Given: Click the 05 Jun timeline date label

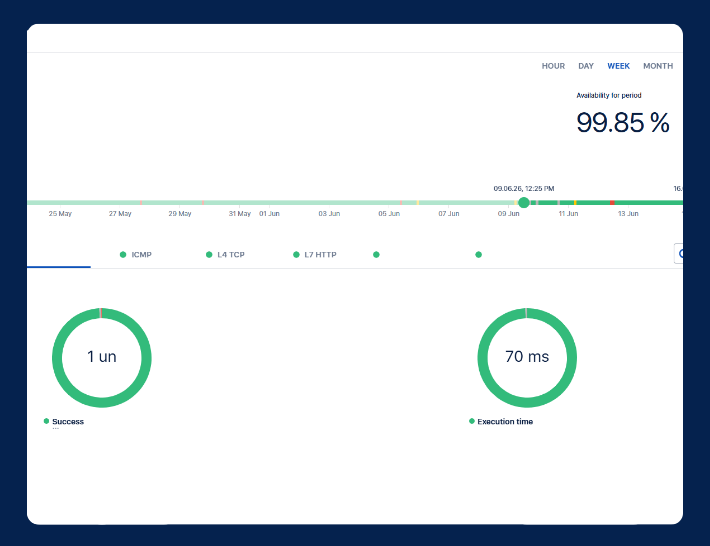Looking at the screenshot, I should tap(389, 214).
